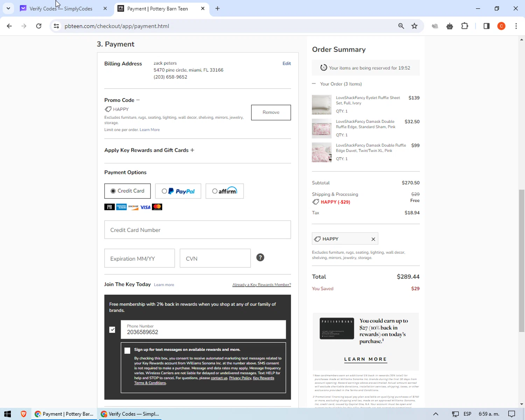Click the Visa card icon

[145, 207]
